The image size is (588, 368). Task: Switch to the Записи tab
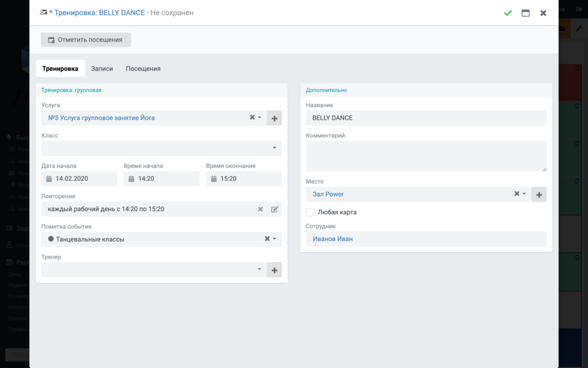(102, 68)
